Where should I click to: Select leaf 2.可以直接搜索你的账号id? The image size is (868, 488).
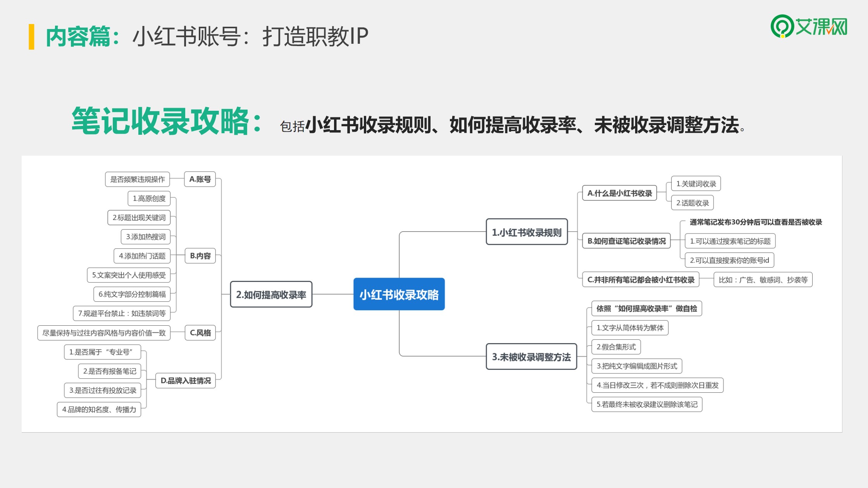pyautogui.click(x=729, y=260)
